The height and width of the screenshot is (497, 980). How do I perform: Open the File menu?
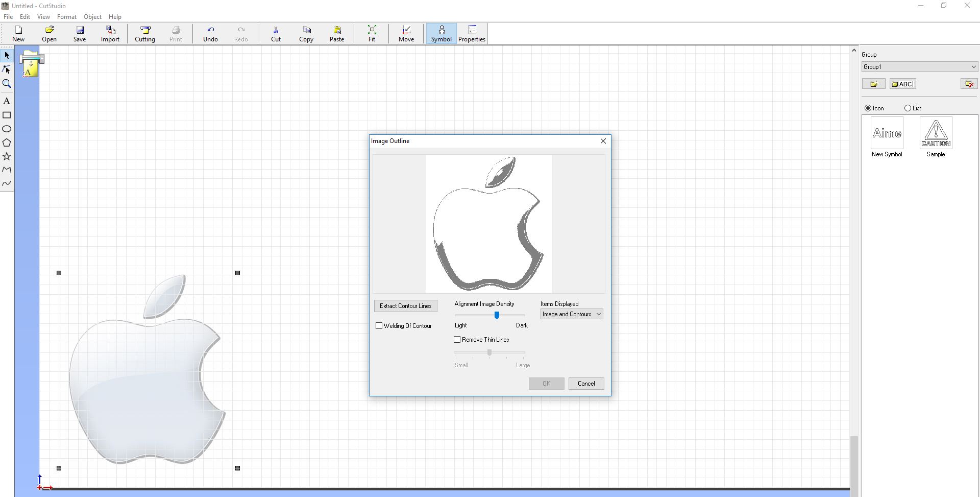coord(8,17)
